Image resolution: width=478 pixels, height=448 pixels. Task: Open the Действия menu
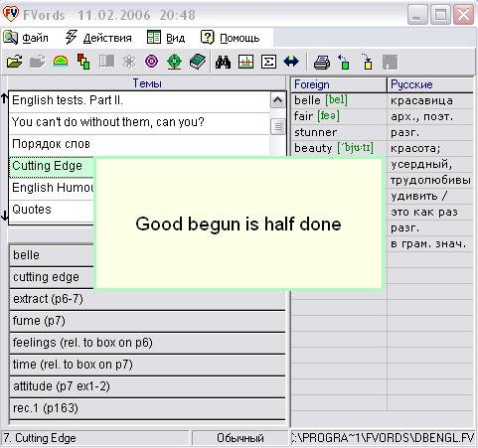click(x=98, y=38)
